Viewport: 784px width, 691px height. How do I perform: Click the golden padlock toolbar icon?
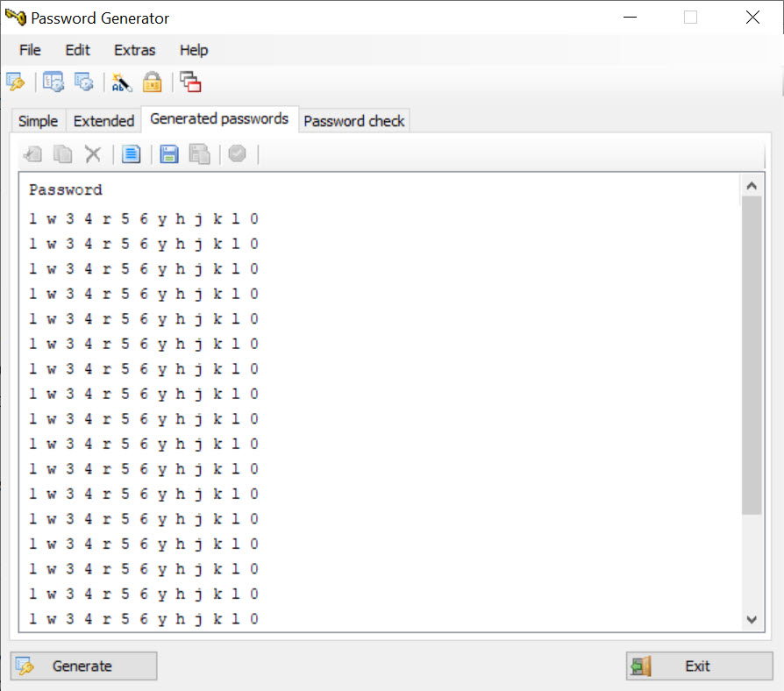coord(152,82)
